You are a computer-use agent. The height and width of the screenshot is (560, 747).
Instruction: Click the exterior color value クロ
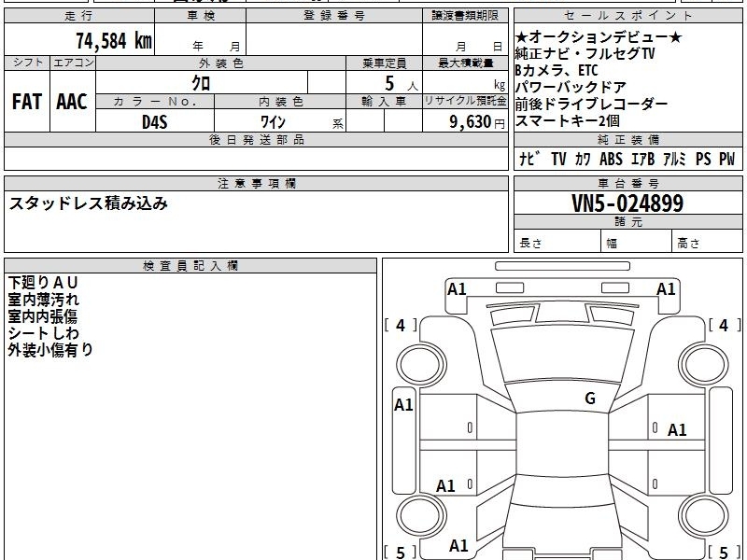click(x=201, y=83)
